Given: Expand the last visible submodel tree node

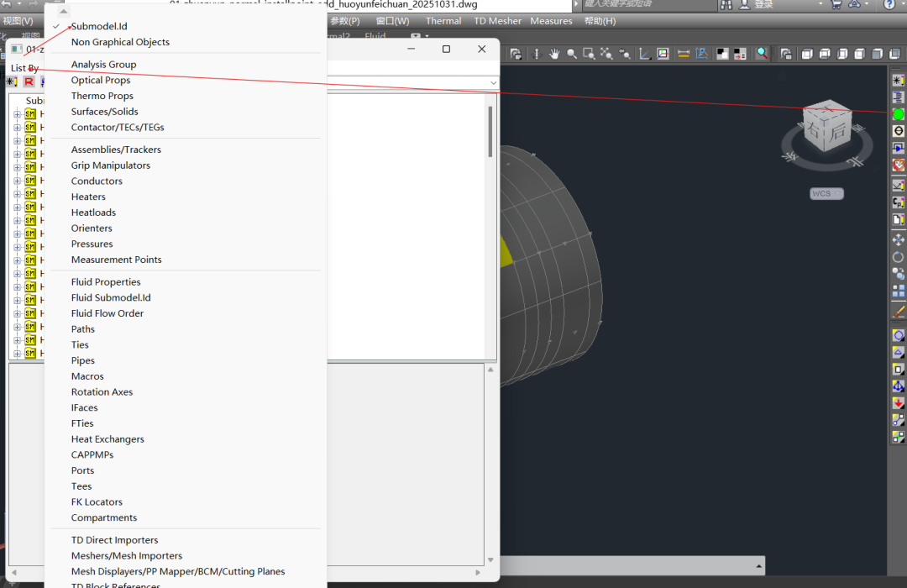Looking at the screenshot, I should pos(17,354).
